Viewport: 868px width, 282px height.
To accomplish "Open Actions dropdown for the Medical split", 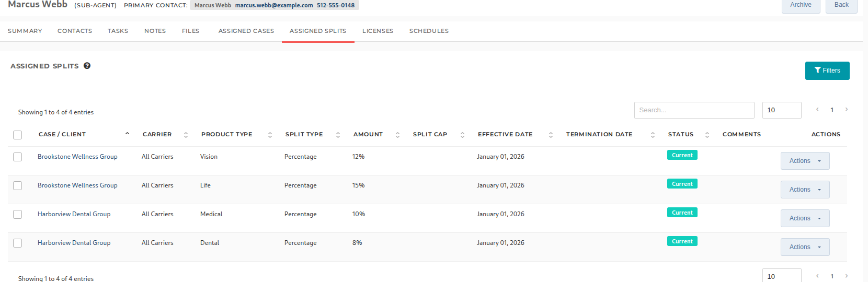I will tap(805, 218).
